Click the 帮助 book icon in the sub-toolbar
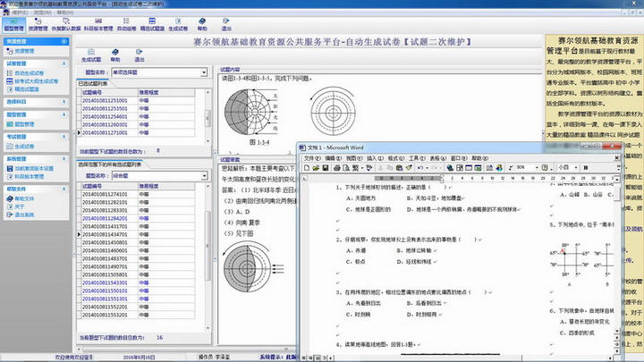This screenshot has height=362, width=644. coord(115,55)
